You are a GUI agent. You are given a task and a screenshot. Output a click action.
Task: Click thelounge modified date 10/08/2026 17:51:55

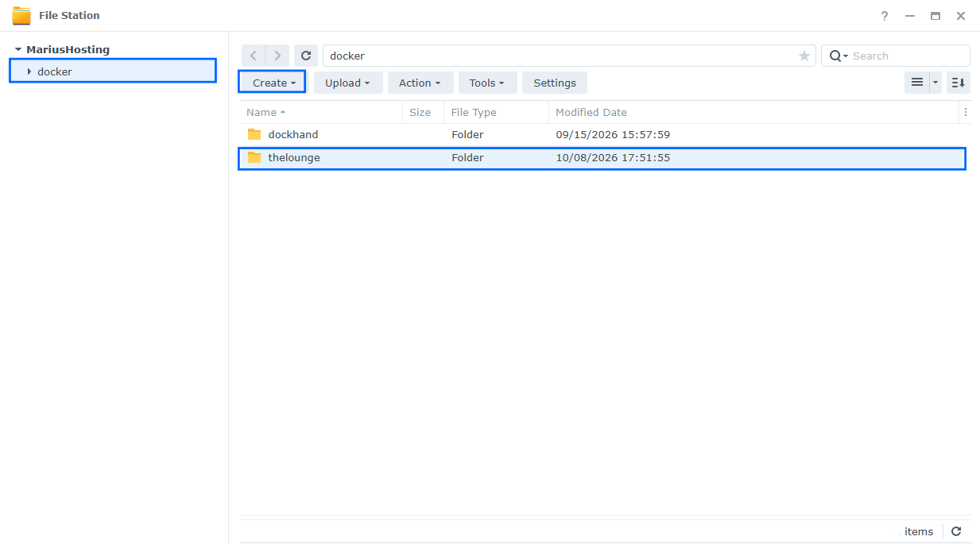[613, 157]
